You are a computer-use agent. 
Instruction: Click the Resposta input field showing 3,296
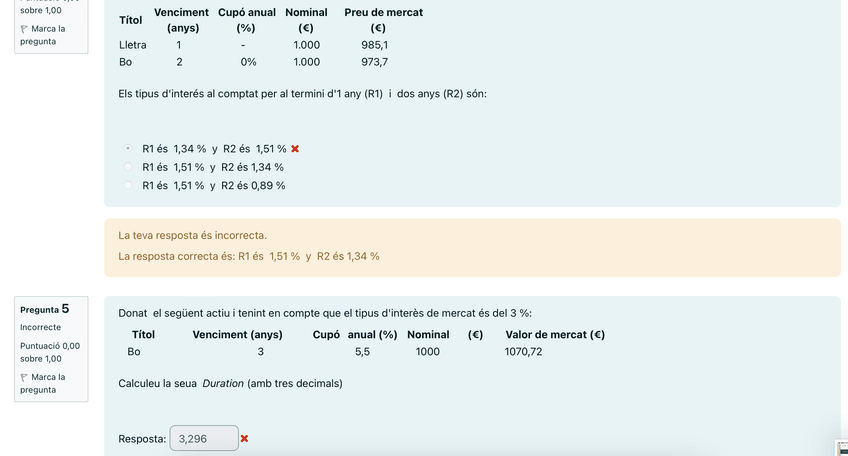point(204,438)
